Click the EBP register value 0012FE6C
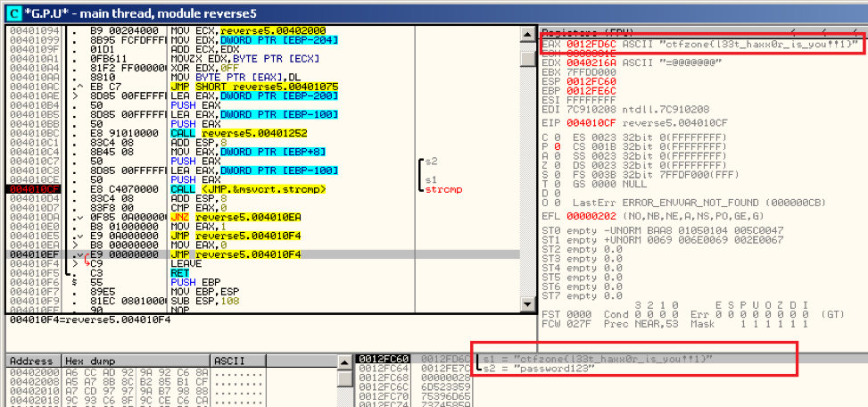This screenshot has width=868, height=407. pyautogui.click(x=591, y=91)
